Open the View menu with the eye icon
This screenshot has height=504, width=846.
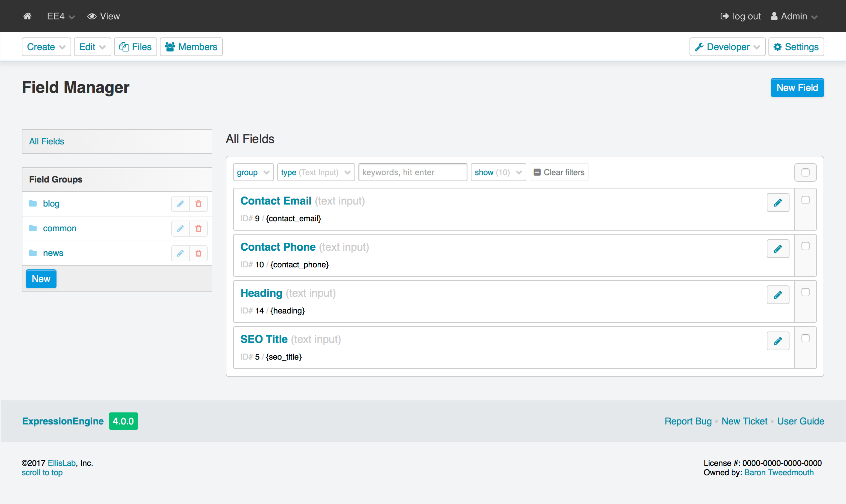[x=104, y=16]
